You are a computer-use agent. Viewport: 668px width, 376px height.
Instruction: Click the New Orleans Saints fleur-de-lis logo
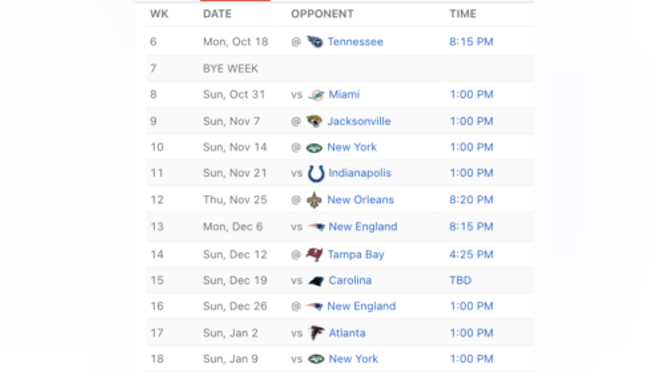314,200
